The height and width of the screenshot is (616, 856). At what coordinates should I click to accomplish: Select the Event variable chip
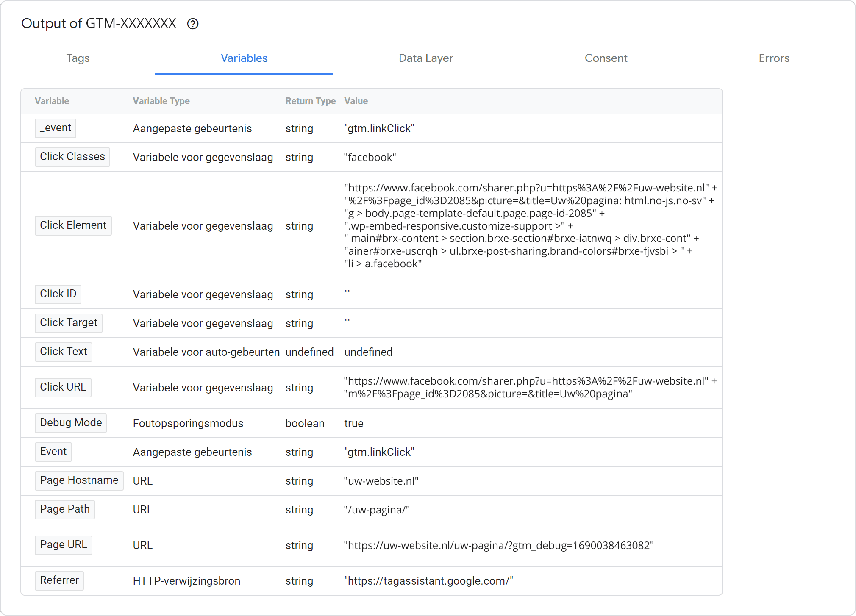(53, 452)
